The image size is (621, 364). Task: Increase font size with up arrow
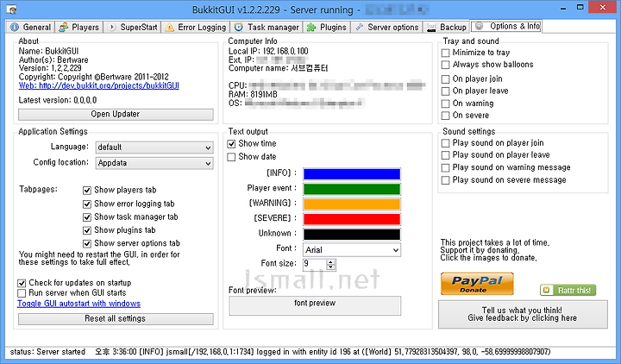tap(331, 261)
